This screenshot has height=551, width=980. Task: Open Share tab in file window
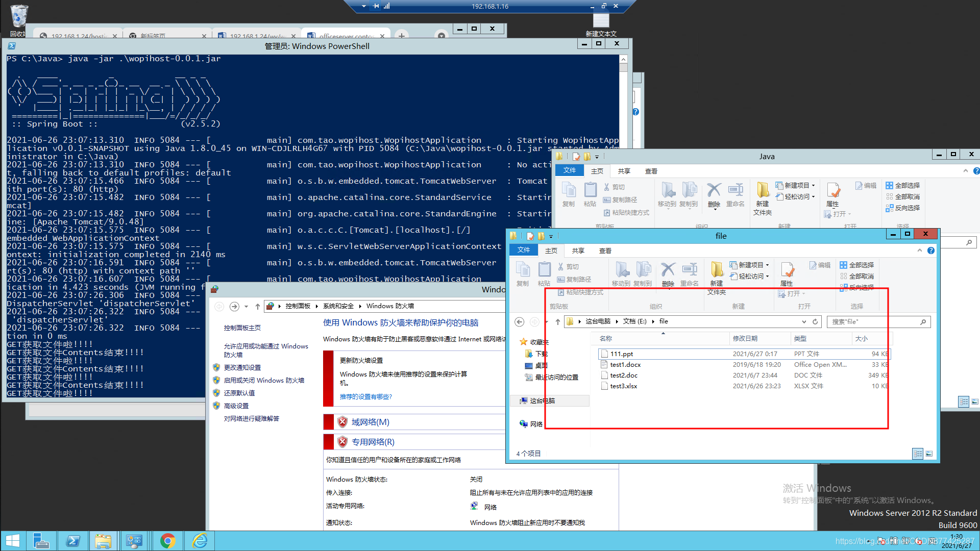[578, 251]
